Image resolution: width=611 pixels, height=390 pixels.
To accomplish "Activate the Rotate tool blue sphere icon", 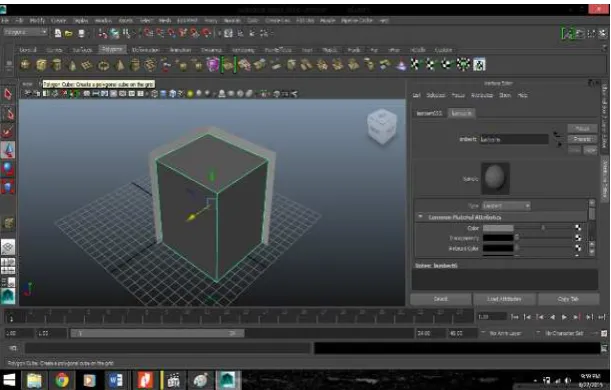I will tap(8, 169).
